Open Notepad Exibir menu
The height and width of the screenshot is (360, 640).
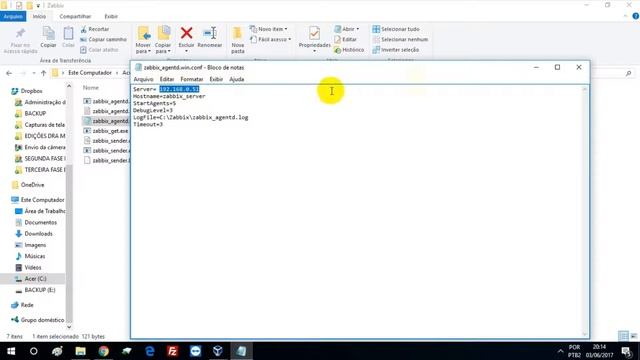pos(216,79)
